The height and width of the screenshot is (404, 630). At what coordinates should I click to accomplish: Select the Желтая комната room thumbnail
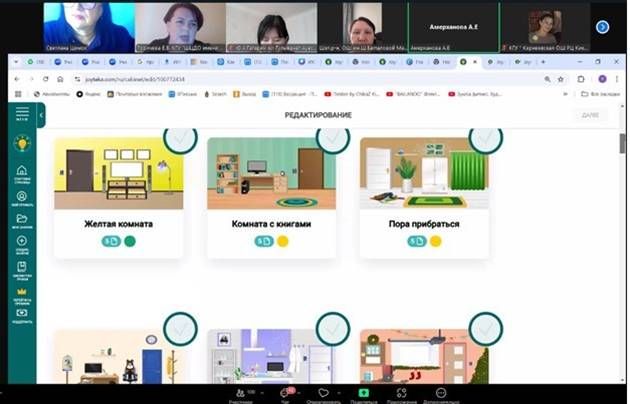[118, 173]
